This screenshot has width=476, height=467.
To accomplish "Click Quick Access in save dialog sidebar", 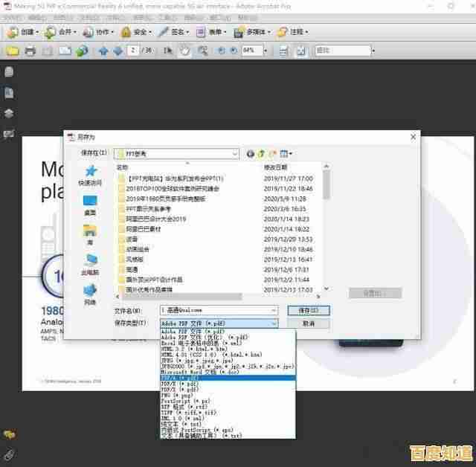I will point(90,175).
